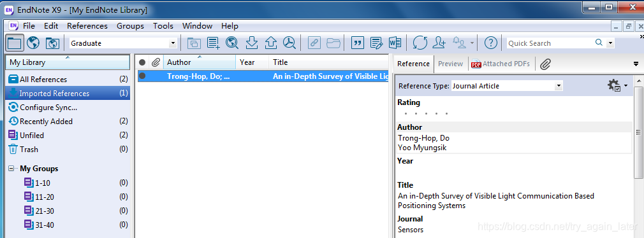The width and height of the screenshot is (644, 238).
Task: Switch to the Preview tab
Action: pyautogui.click(x=450, y=64)
